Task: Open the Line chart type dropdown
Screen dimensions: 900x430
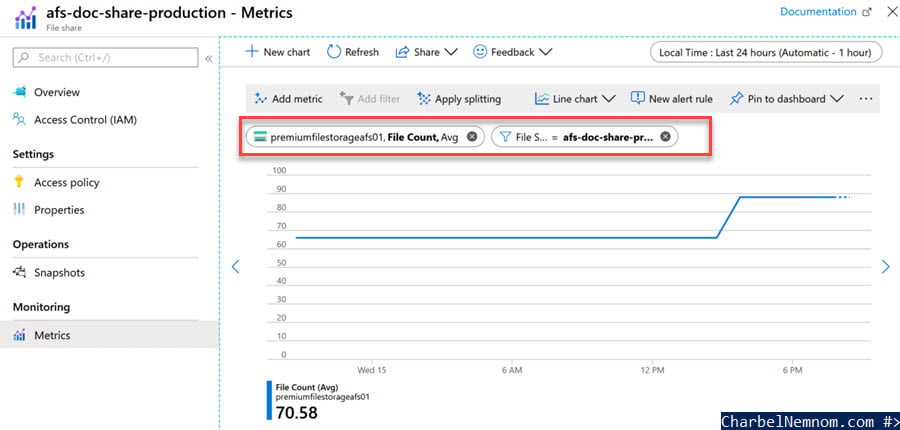Action: 575,99
